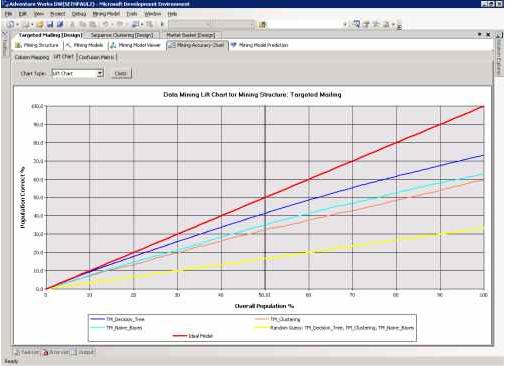Click the Open File folder icon
Image resolution: width=505 pixels, height=366 pixels.
(x=40, y=24)
